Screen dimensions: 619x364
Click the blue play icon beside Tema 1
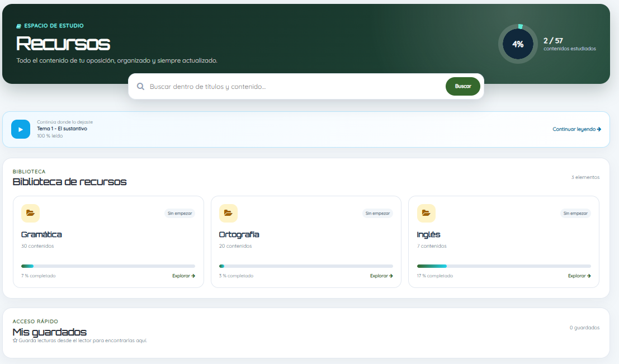(21, 129)
